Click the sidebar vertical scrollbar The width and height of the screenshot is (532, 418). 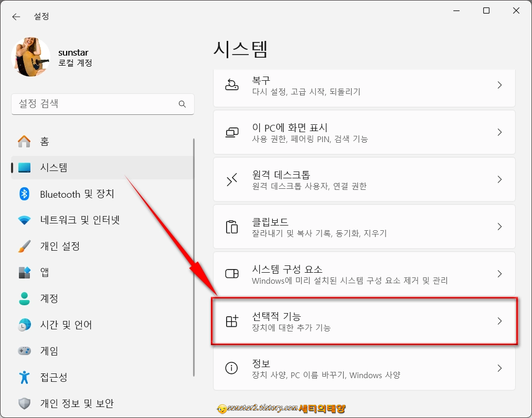pyautogui.click(x=194, y=257)
